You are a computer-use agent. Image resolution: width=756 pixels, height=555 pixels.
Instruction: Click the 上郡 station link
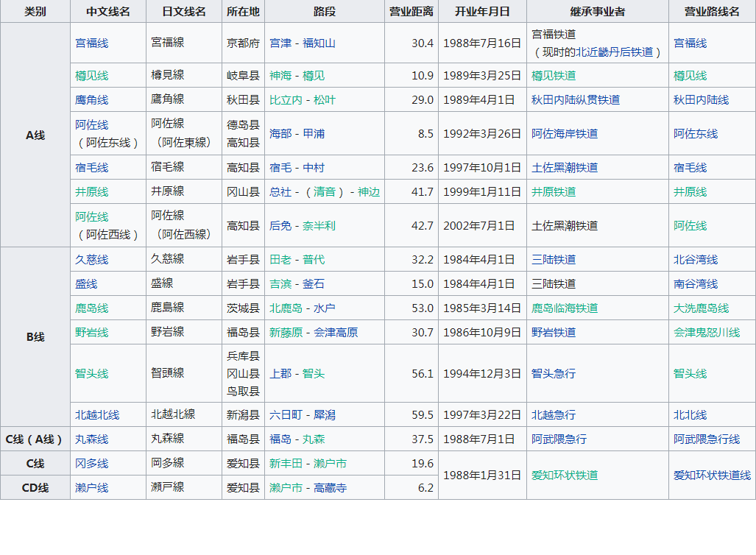coord(280,374)
